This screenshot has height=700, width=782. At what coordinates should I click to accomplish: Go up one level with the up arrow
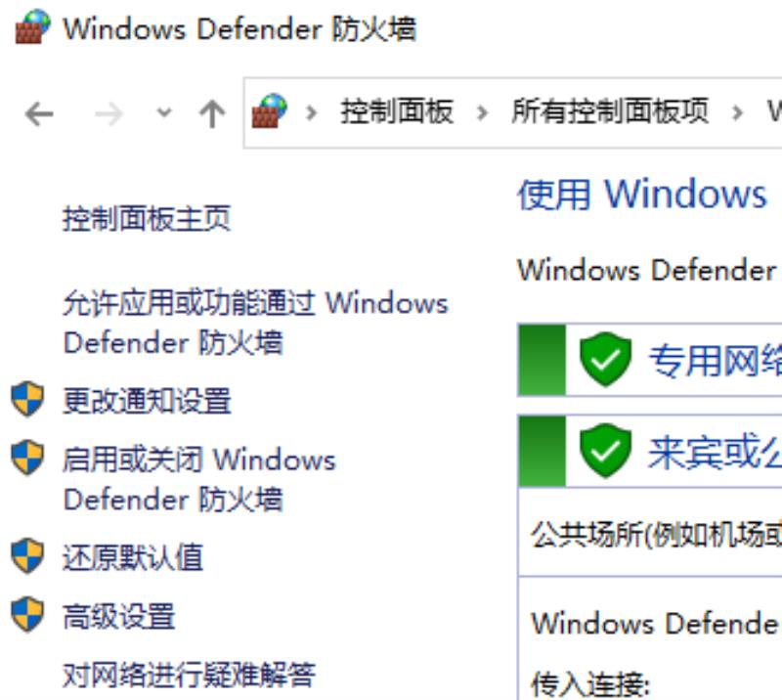pos(212,113)
